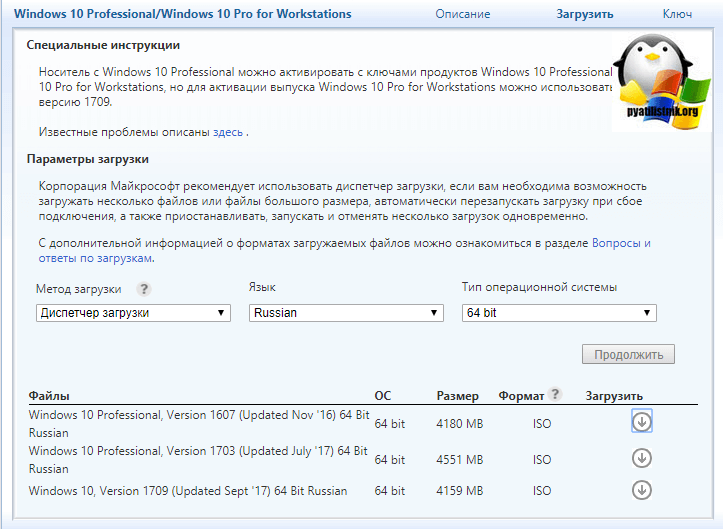
Task: Download Windows 10 Professional Version 1703 ISO
Action: pos(641,458)
